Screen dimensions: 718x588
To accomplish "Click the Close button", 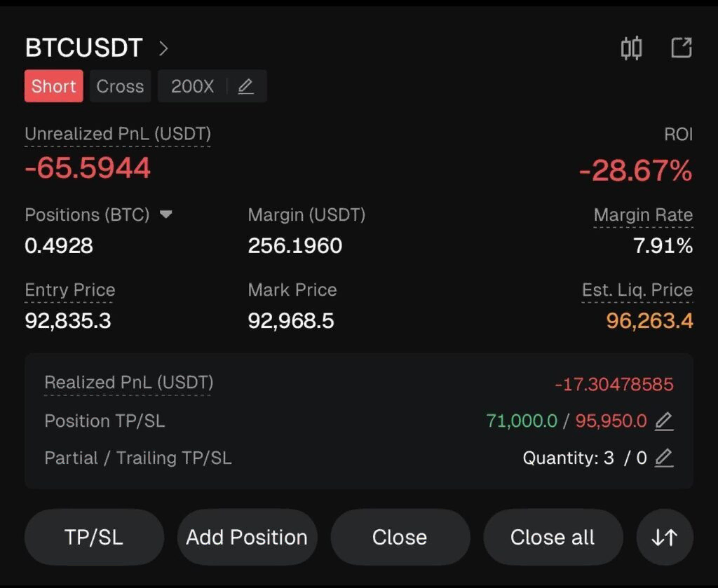I will (x=400, y=537).
